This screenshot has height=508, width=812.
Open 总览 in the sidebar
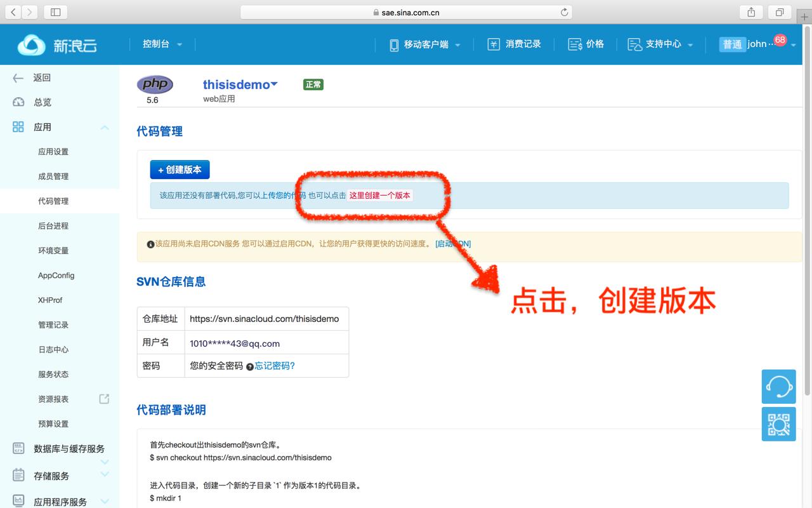[42, 102]
